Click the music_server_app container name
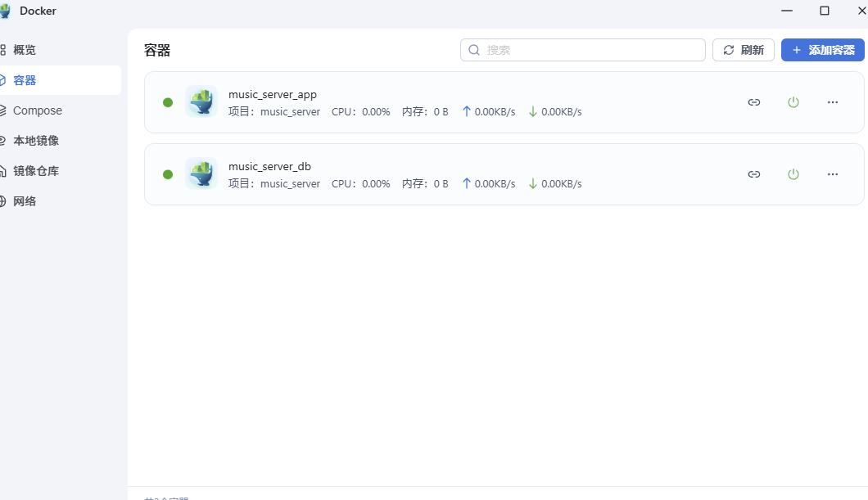 click(x=273, y=95)
